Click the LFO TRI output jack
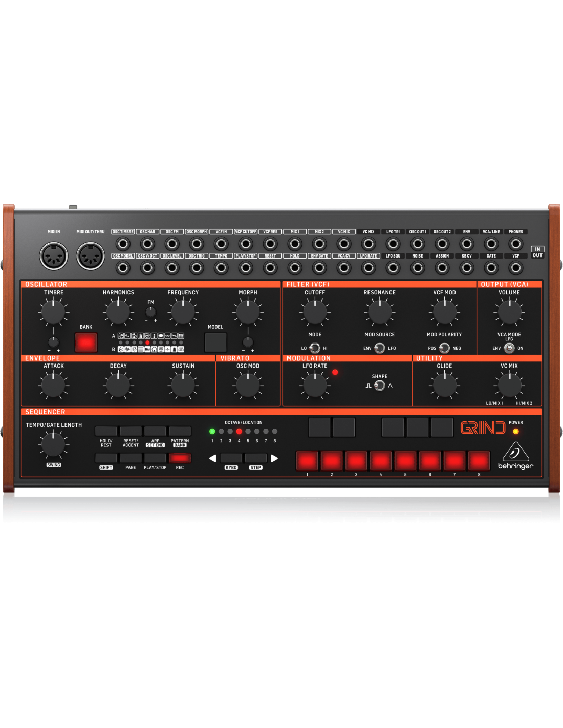 393,244
